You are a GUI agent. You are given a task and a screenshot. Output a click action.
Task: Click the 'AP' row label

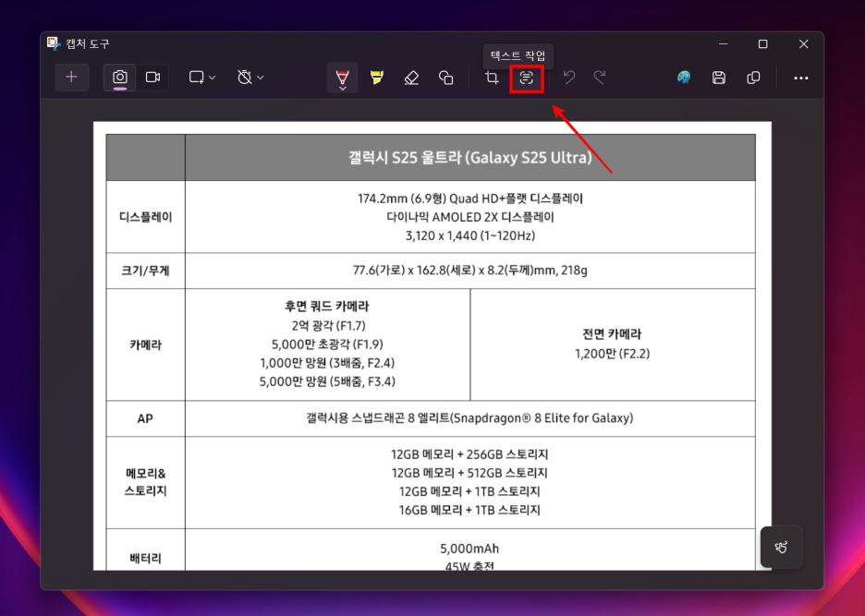tap(145, 418)
